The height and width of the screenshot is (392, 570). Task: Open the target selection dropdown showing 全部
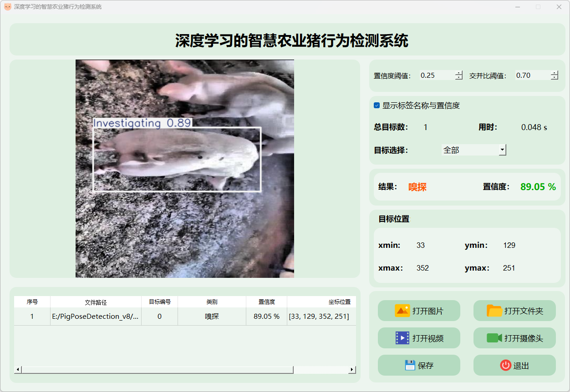[473, 150]
